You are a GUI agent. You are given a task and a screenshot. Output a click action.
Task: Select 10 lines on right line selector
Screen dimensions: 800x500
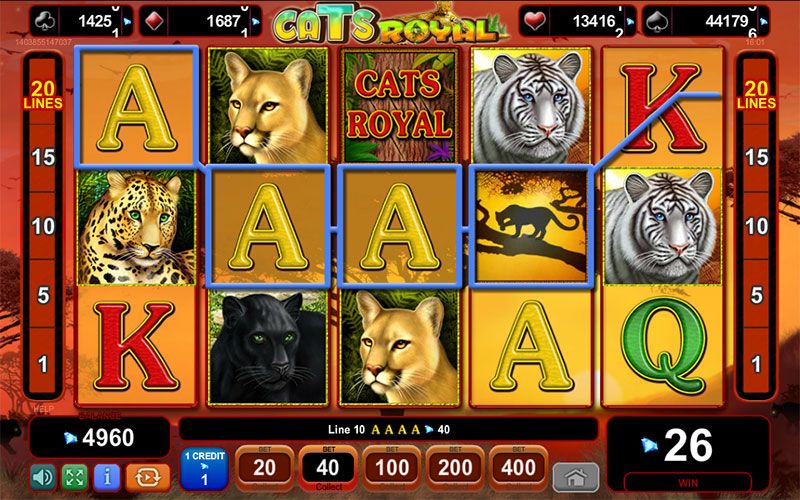756,226
